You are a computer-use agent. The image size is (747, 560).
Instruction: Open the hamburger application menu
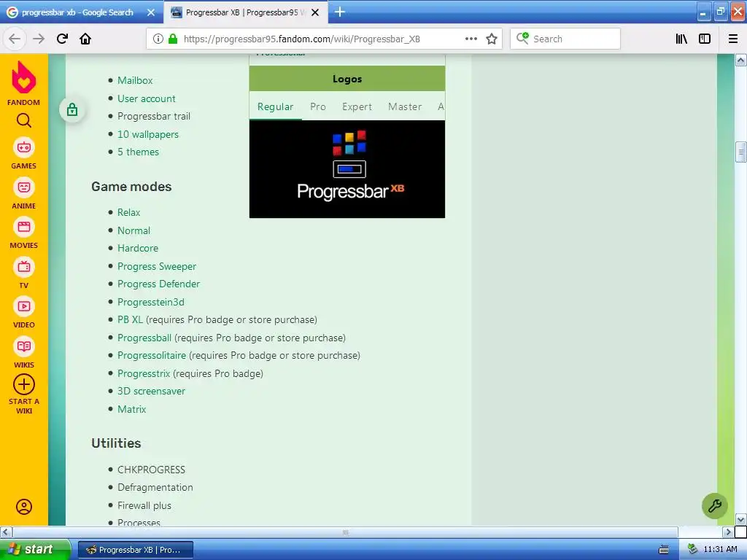click(x=733, y=39)
